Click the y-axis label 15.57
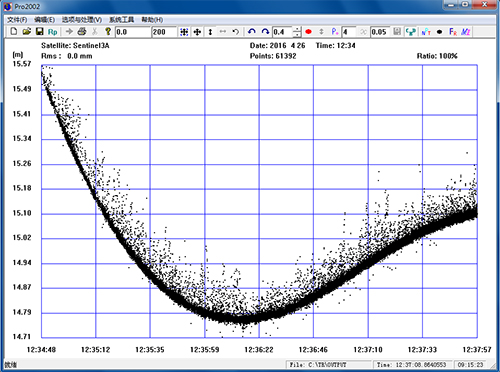Image resolution: width=500 pixels, height=372 pixels. [22, 64]
